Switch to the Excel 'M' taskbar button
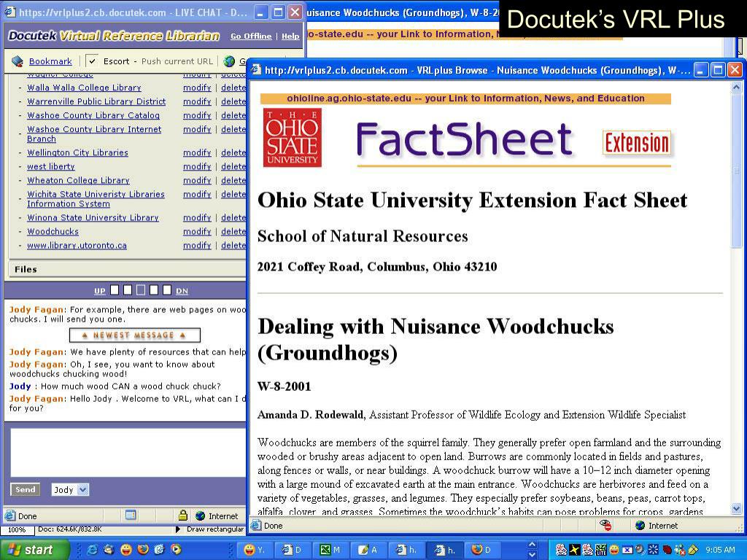Image resolution: width=747 pixels, height=560 pixels. point(330,550)
